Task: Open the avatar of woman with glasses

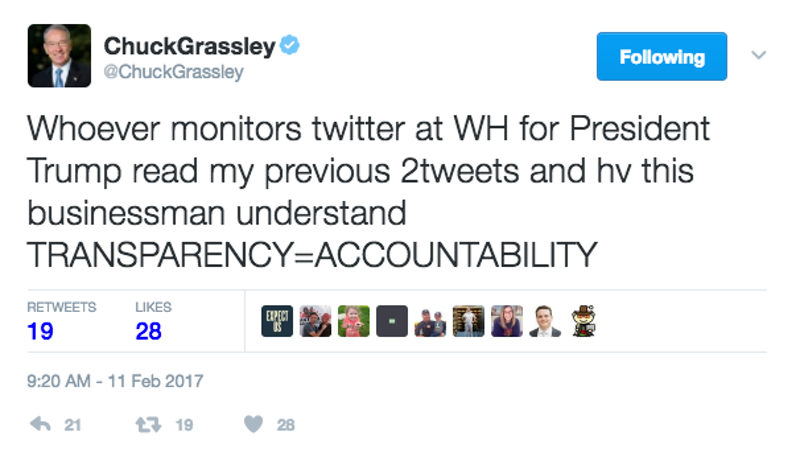Action: point(507,321)
